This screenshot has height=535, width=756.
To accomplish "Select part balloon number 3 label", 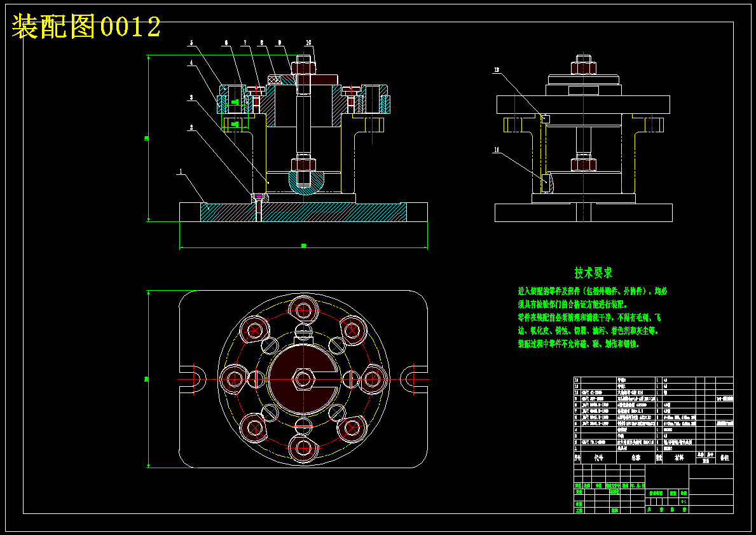I will 191,97.
